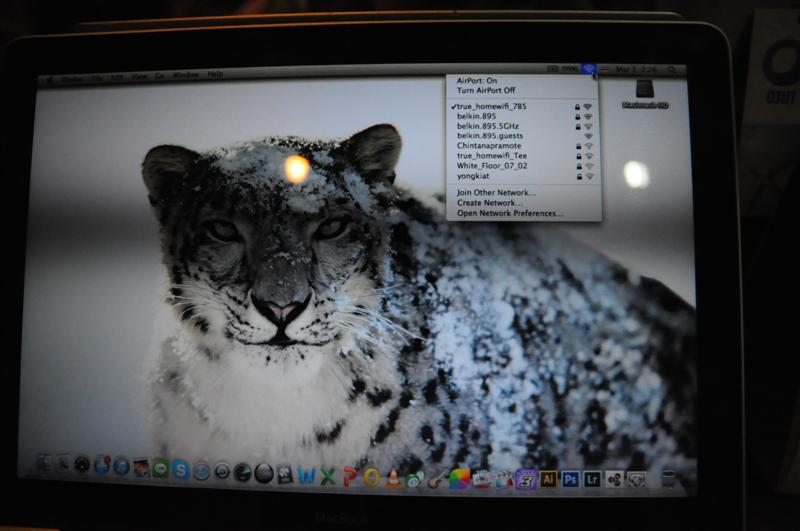The image size is (800, 531).
Task: Open the purple number 3 app icon
Action: [526, 479]
